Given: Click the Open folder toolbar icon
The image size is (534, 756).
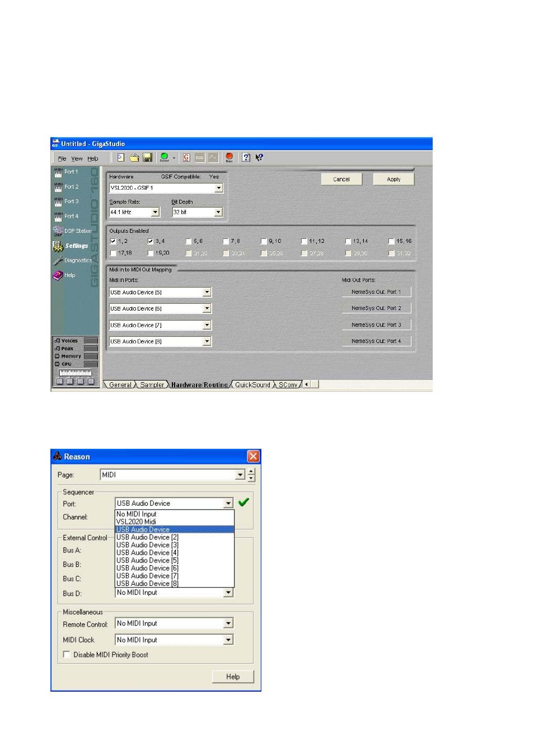Looking at the screenshot, I should [x=134, y=158].
